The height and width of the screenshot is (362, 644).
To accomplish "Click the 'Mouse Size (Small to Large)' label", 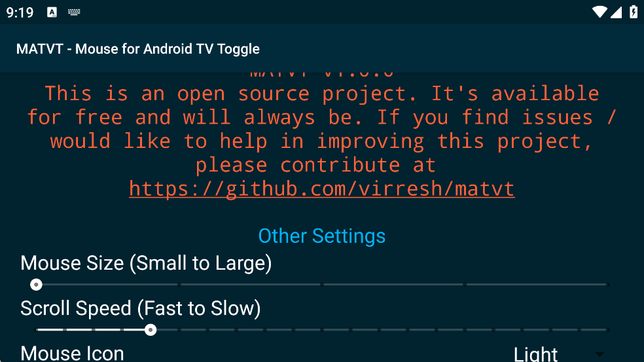I will coord(146,263).
